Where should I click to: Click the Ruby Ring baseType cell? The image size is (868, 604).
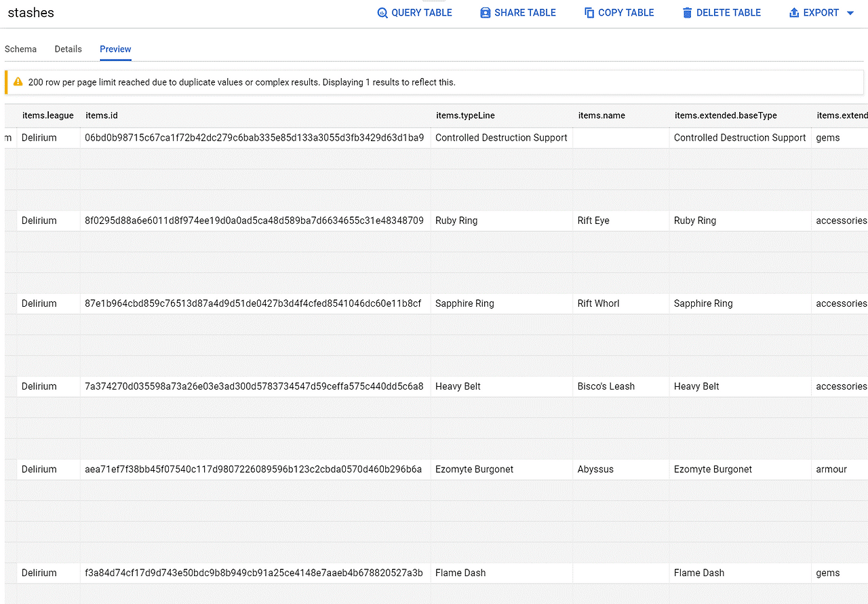741,221
